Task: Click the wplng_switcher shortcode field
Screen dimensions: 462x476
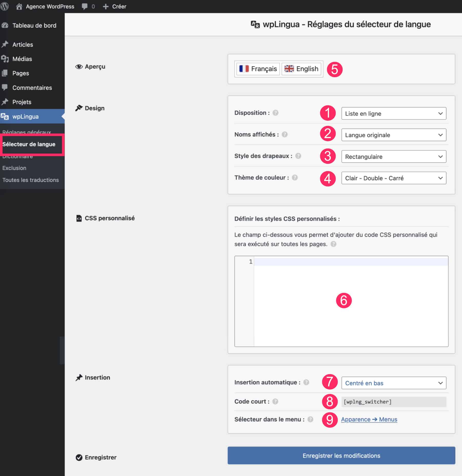Action: pos(394,402)
